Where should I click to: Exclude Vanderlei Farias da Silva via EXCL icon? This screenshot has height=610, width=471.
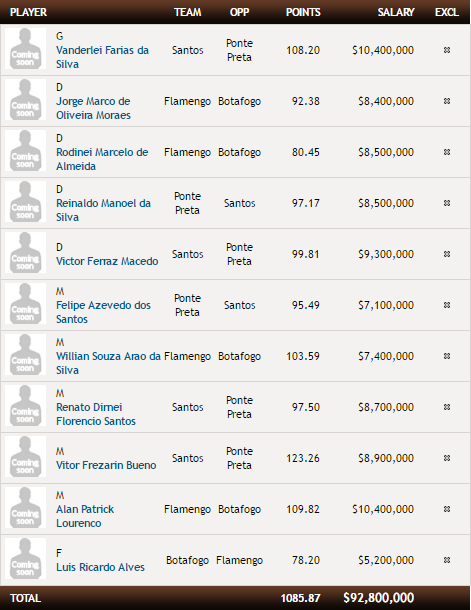coord(447,50)
